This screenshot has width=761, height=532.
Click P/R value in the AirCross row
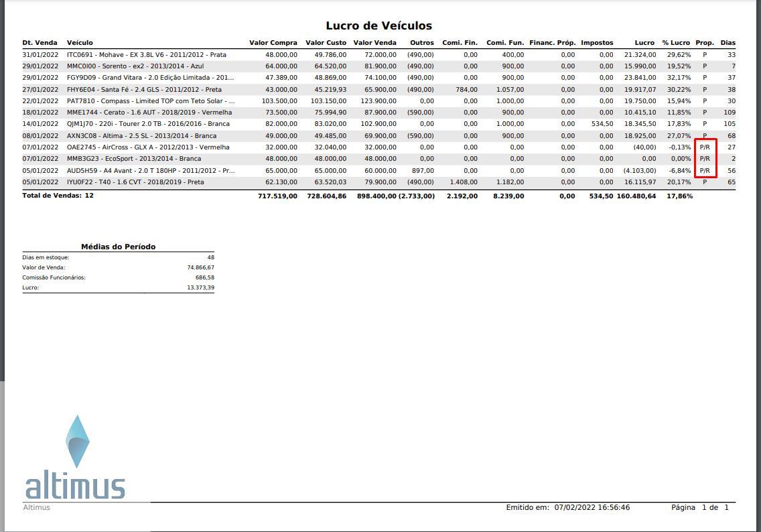point(704,147)
